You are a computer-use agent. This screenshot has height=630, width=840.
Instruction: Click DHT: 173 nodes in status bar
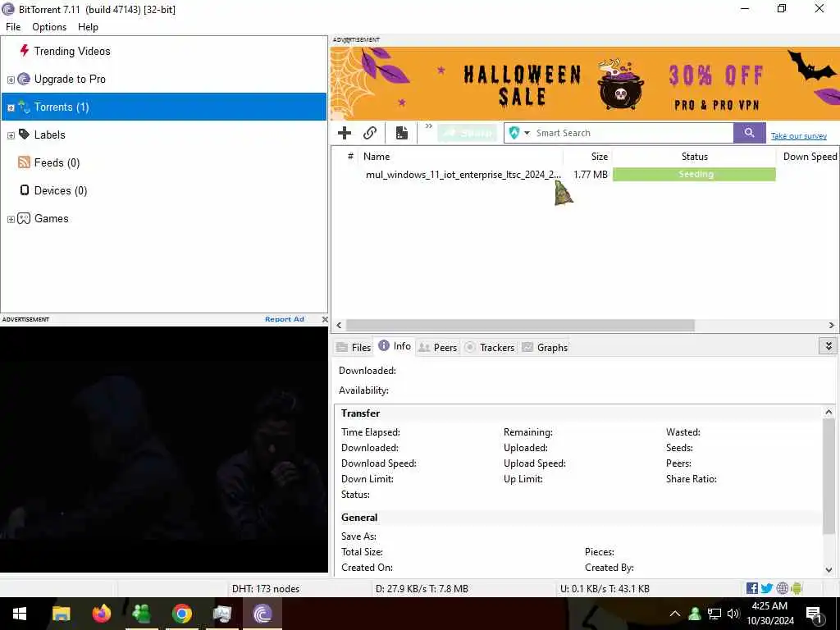(x=266, y=589)
